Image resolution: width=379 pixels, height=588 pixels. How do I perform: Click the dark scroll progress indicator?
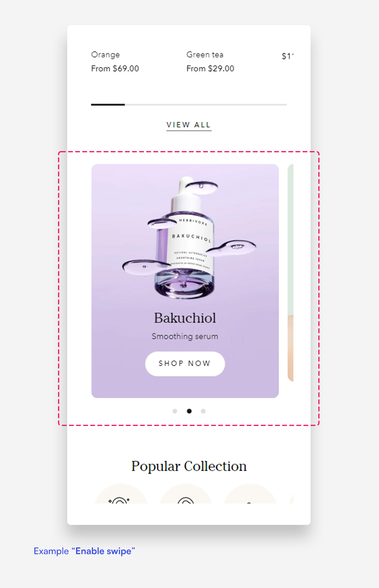pyautogui.click(x=108, y=105)
